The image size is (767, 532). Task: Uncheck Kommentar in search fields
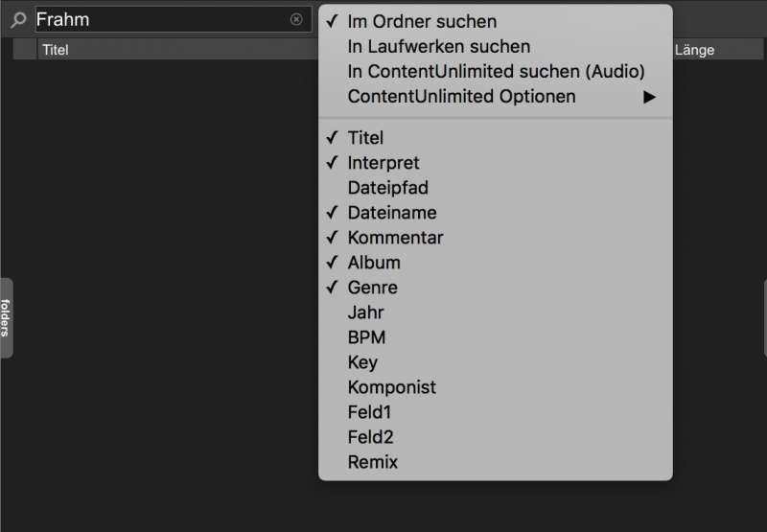(495, 238)
